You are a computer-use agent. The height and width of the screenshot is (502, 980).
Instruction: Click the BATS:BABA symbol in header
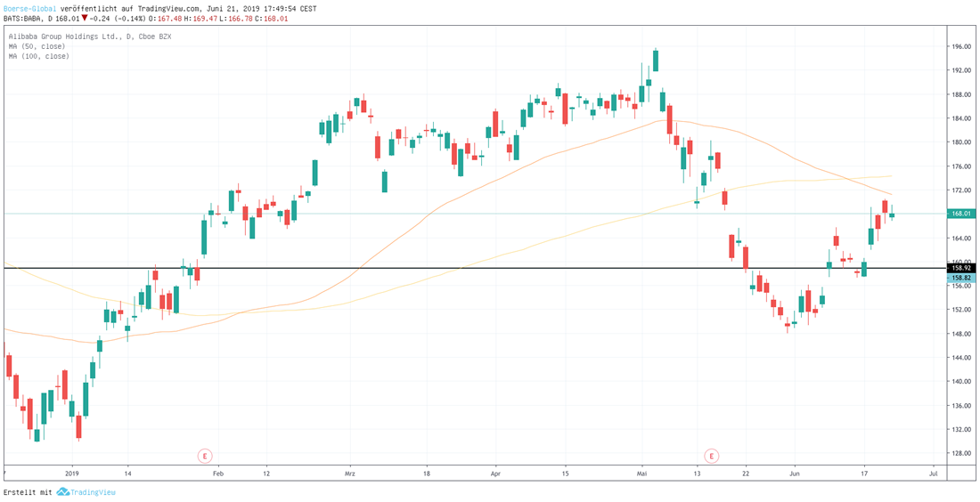pyautogui.click(x=23, y=18)
